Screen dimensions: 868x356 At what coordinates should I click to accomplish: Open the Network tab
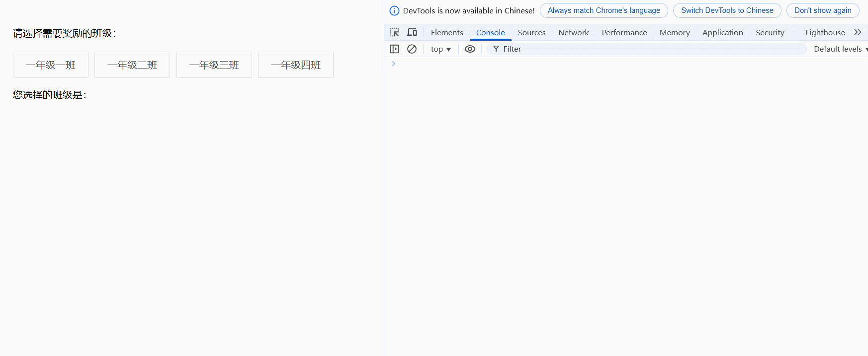574,32
